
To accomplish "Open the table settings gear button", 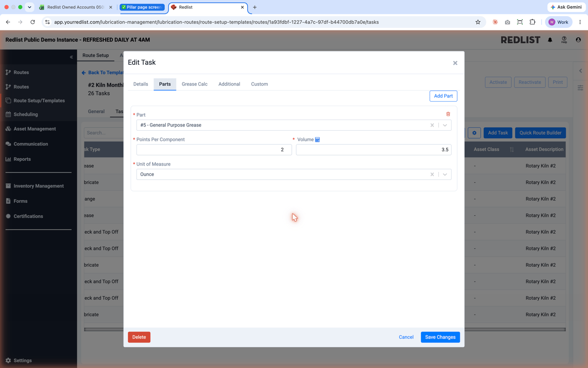I will (474, 133).
